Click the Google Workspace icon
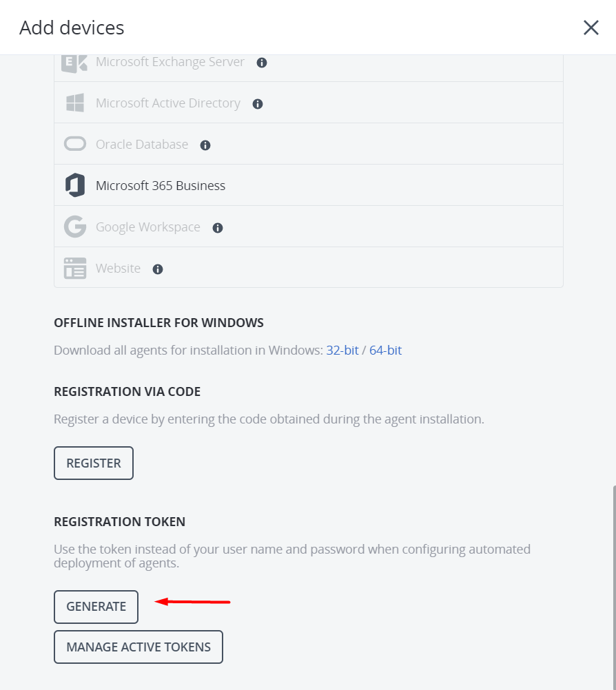 pyautogui.click(x=75, y=227)
